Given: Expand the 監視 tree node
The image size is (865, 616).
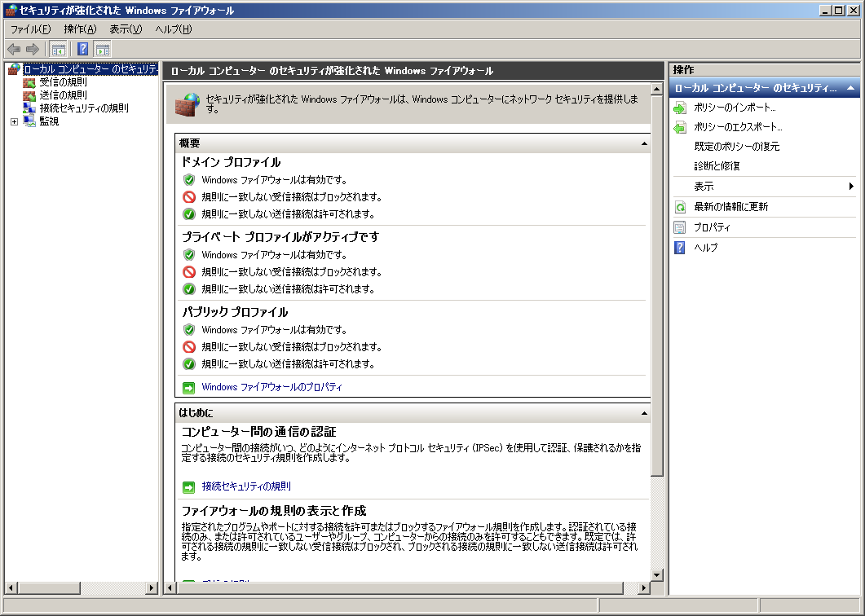Looking at the screenshot, I should [x=15, y=122].
